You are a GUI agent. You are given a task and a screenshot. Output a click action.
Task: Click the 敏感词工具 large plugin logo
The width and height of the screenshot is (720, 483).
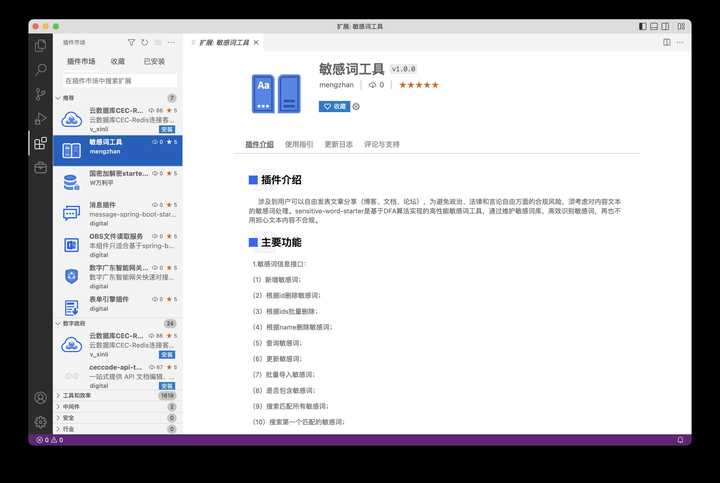[x=276, y=94]
